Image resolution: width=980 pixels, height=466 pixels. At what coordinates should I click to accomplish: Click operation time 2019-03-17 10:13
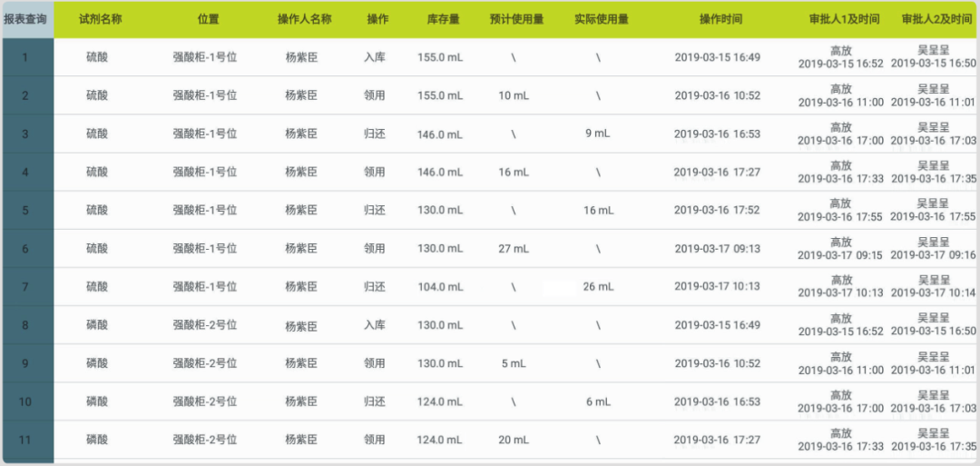pos(718,286)
